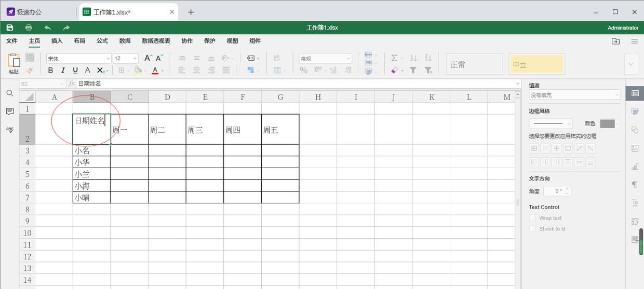Click the percent style icon
644x289 pixels.
click(304, 70)
